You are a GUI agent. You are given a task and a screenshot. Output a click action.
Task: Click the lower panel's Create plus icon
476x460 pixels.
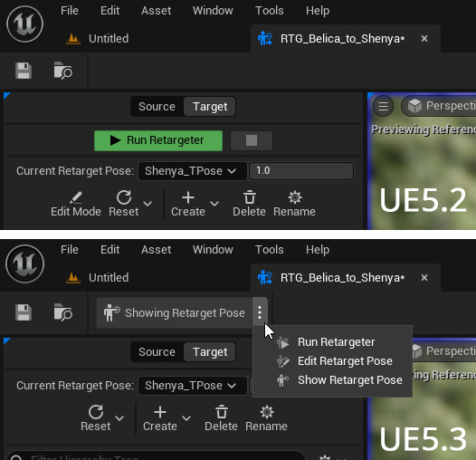pos(160,412)
